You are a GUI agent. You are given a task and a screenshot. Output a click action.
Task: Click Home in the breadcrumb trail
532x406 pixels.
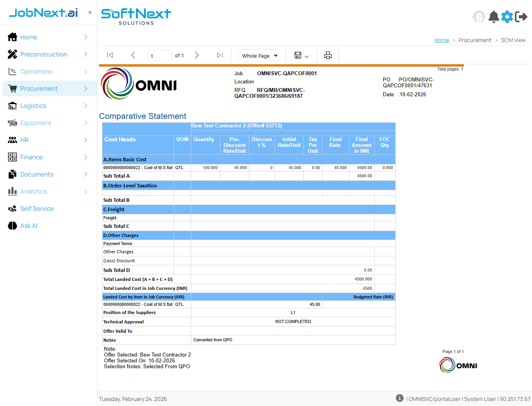(x=441, y=40)
